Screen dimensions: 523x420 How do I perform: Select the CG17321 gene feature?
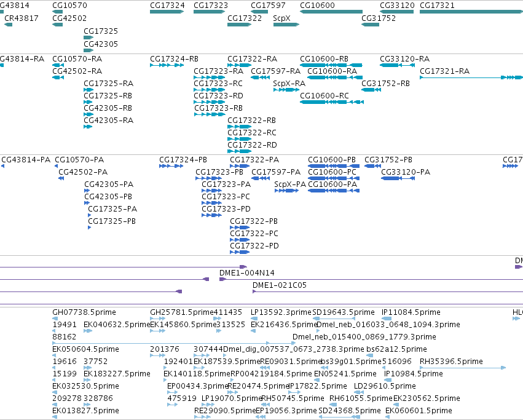(x=471, y=12)
